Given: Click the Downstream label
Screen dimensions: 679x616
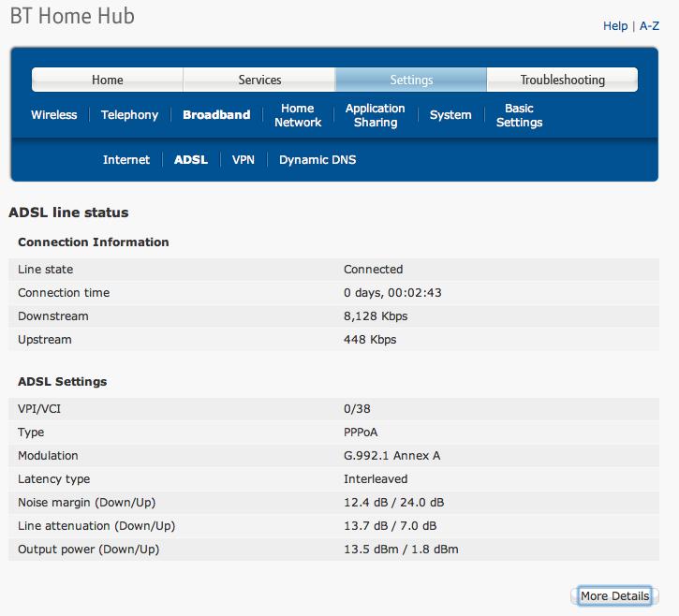Looking at the screenshot, I should [x=53, y=316].
